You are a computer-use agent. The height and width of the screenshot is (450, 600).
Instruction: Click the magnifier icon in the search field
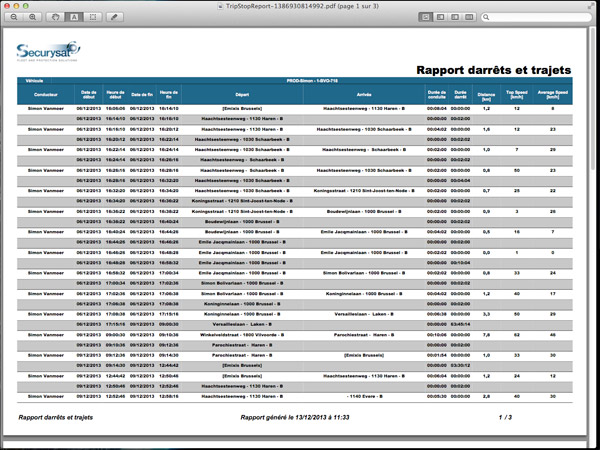coord(486,17)
